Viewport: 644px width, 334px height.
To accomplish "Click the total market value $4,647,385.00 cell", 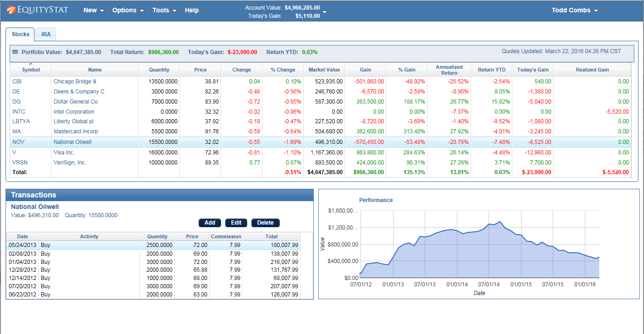I will (x=325, y=172).
